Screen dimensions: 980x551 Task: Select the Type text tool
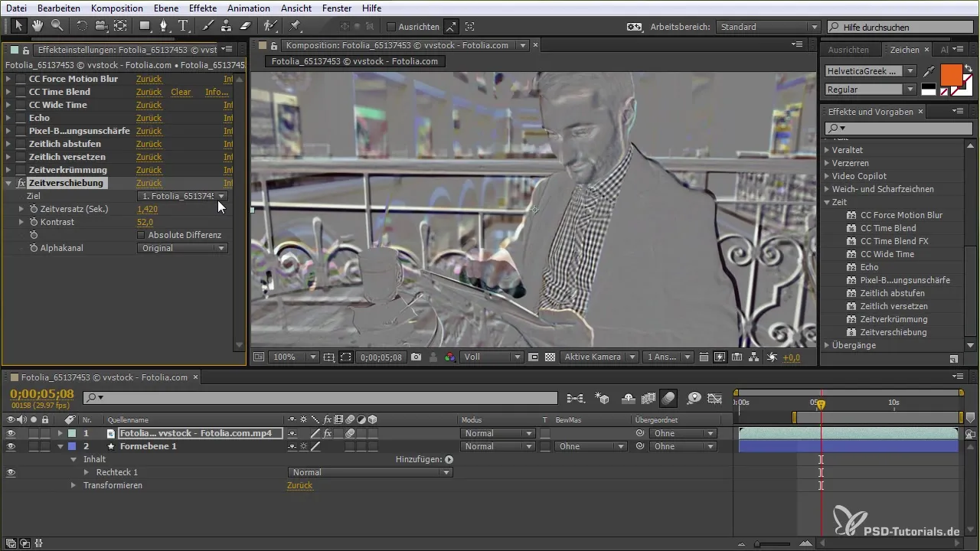point(184,26)
